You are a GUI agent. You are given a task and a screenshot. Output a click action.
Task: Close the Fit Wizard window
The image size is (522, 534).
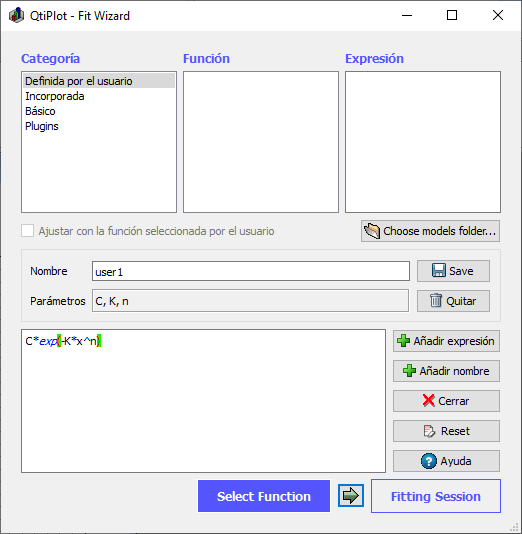[498, 15]
